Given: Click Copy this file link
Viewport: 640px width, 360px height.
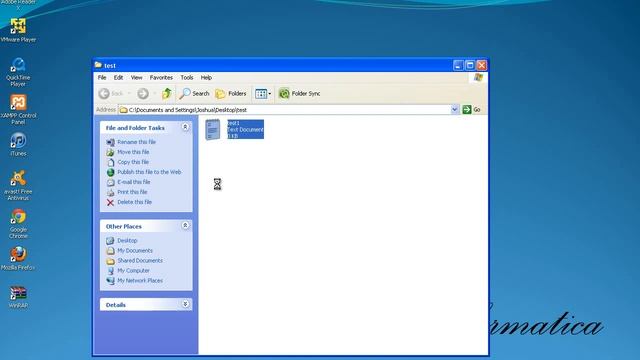Looking at the screenshot, I should point(133,162).
